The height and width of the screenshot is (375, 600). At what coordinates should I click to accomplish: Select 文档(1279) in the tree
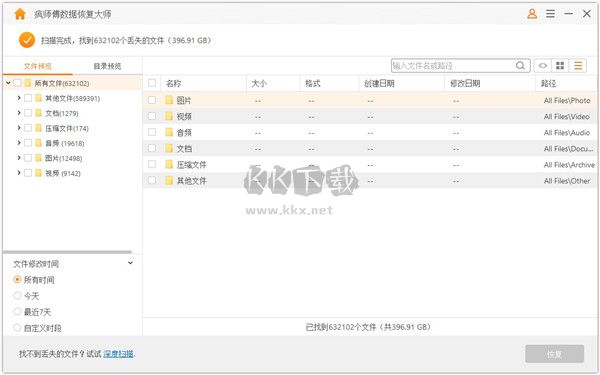point(62,113)
